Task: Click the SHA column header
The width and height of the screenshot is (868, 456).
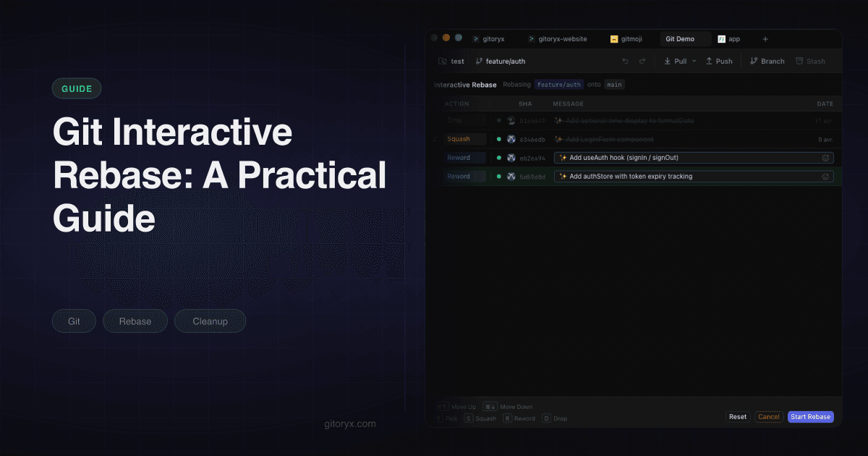Action: (525, 104)
